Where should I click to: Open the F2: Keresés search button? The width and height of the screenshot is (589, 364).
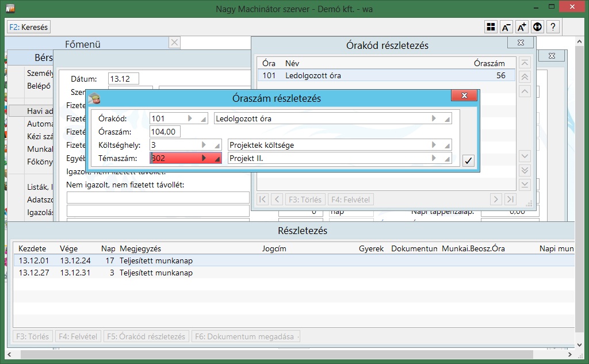(29, 27)
